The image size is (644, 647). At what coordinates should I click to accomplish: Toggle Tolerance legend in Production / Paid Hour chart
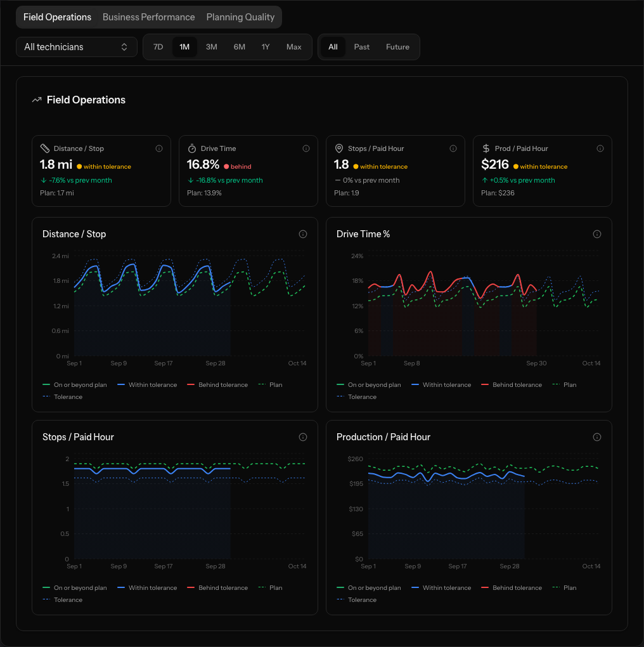coord(357,600)
